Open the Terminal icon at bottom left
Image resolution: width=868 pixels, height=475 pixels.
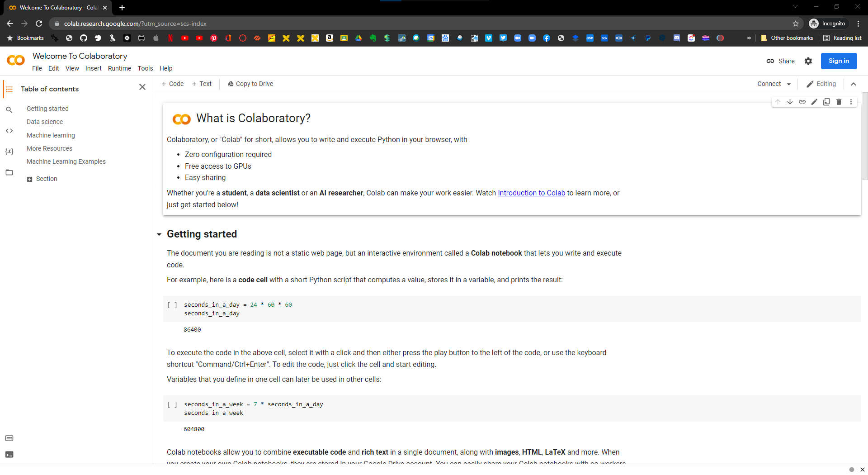pos(9,455)
